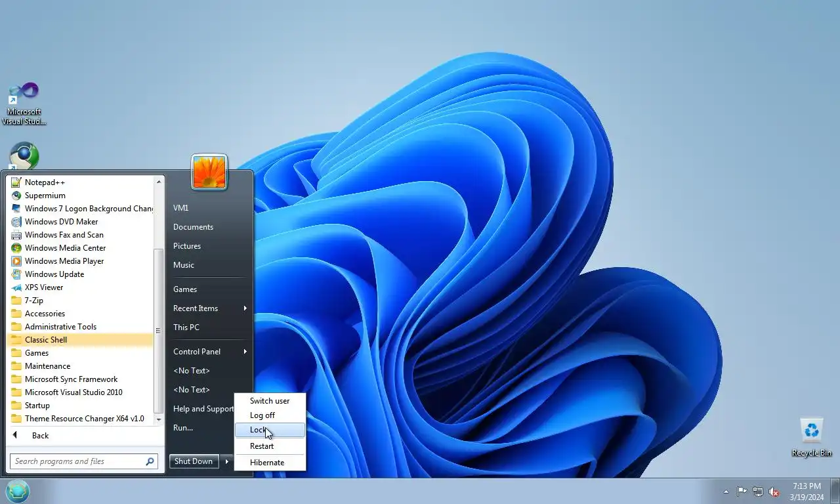Open Windows Fax and Scan
Viewport: 840px width, 504px height.
point(80,234)
